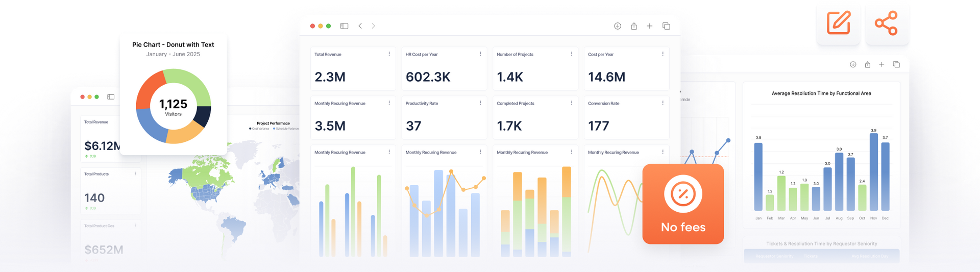Viewport: 980px width, 272px height.
Task: Open options menu on Total Revenue card
Action: pos(389,54)
